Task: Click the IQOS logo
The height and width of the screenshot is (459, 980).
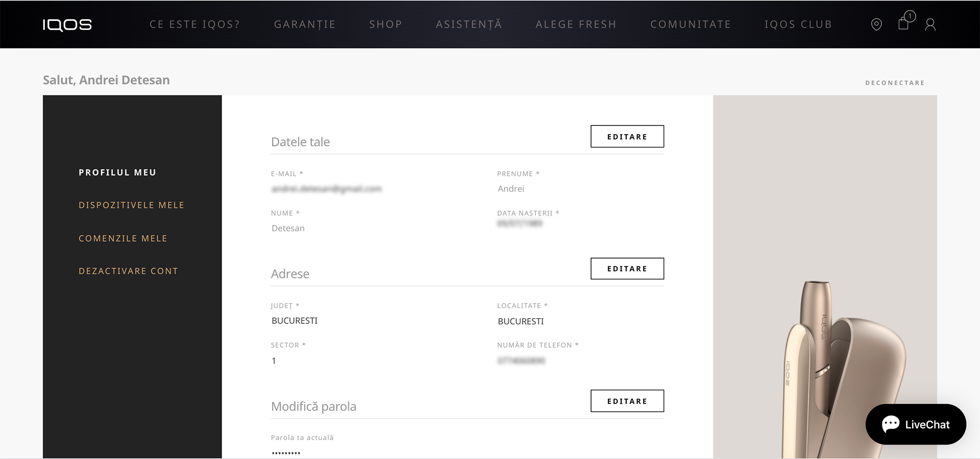Action: [x=67, y=24]
